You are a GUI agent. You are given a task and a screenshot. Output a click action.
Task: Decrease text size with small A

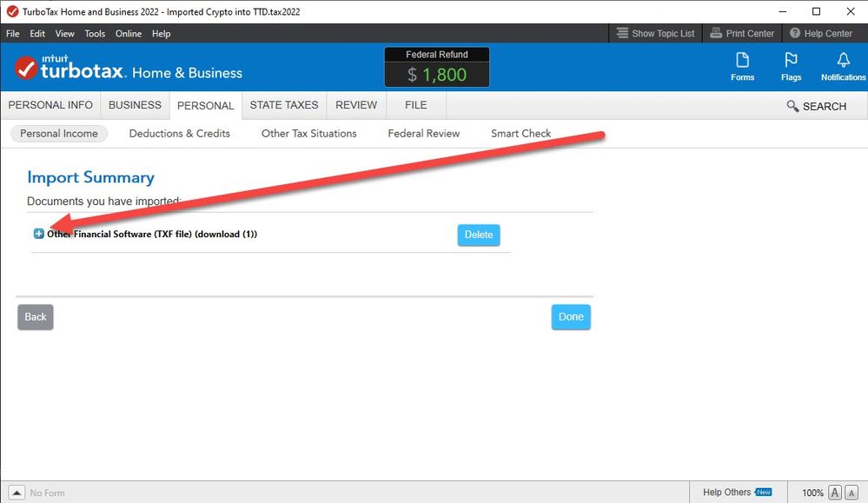[x=834, y=493]
